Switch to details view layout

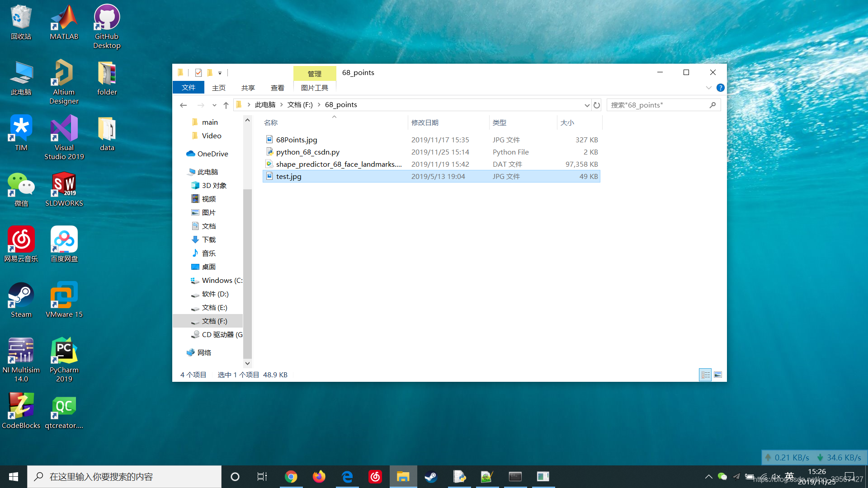[x=705, y=375]
